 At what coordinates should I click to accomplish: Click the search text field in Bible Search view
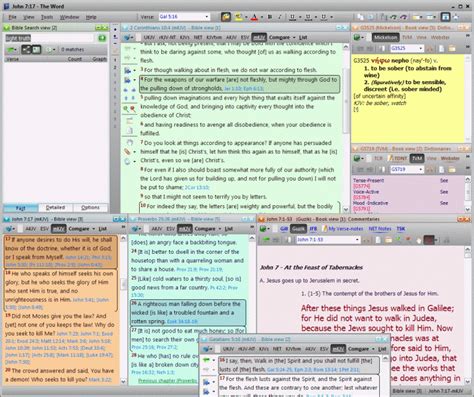(x=49, y=38)
